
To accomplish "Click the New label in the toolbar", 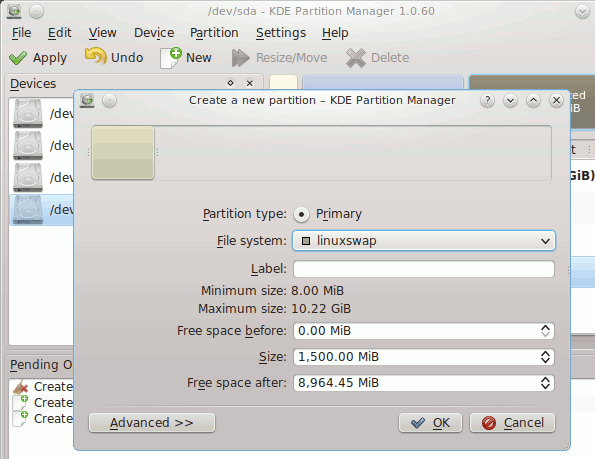I will (198, 58).
